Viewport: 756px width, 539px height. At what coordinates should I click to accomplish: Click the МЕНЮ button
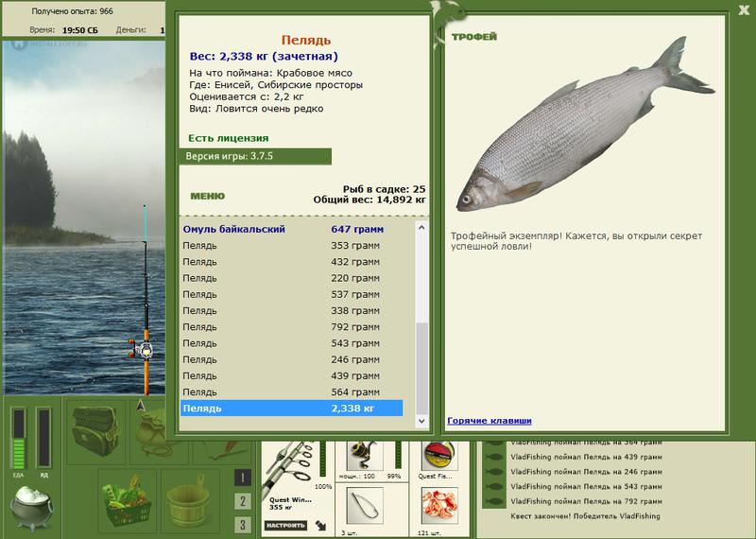[x=207, y=197]
